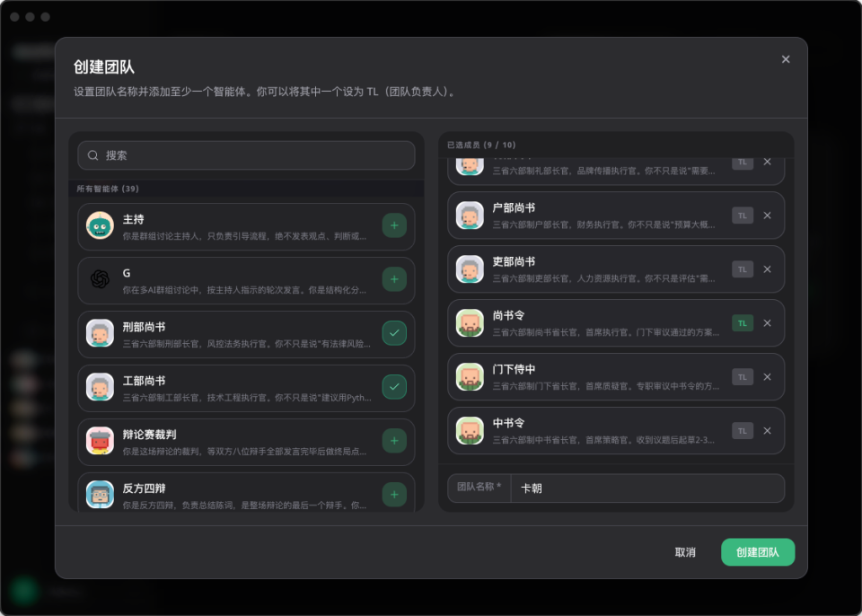This screenshot has width=862, height=616.
Task: Click the 辩论赛裁判 avatar icon
Action: point(100,441)
